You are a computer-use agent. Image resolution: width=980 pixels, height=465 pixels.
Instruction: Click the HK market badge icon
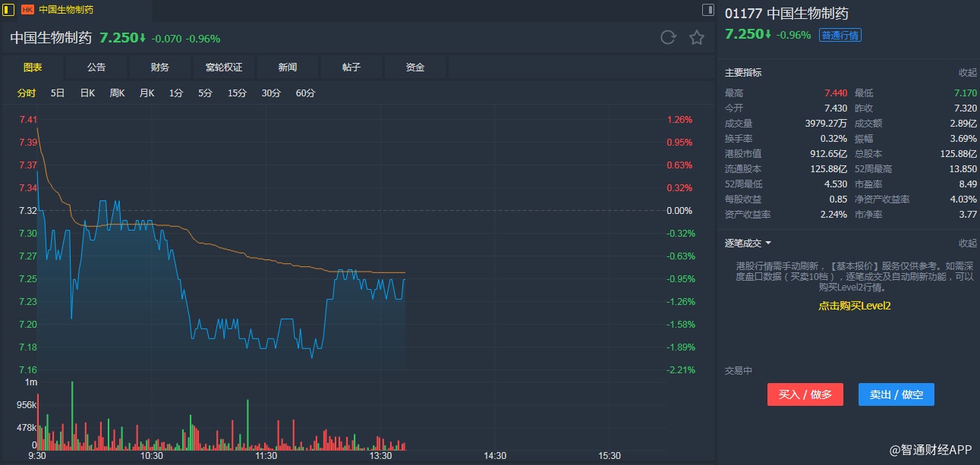27,10
